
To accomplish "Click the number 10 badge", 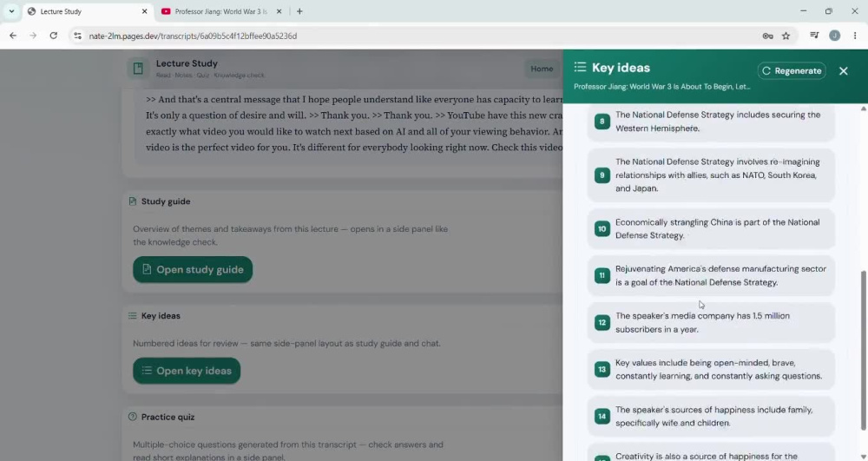I will point(602,228).
